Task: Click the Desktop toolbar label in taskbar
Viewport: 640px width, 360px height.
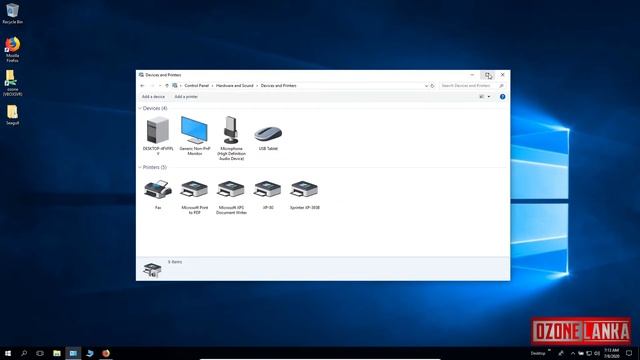Action: pyautogui.click(x=538, y=353)
